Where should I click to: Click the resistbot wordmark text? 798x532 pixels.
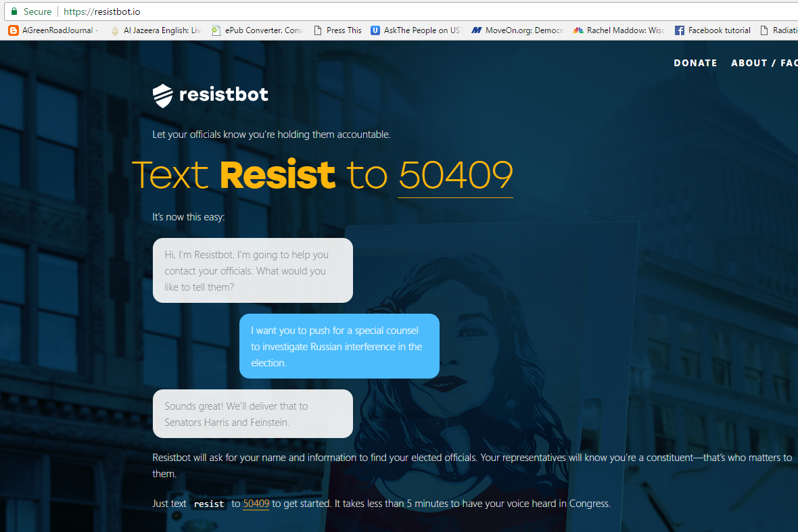coord(223,94)
